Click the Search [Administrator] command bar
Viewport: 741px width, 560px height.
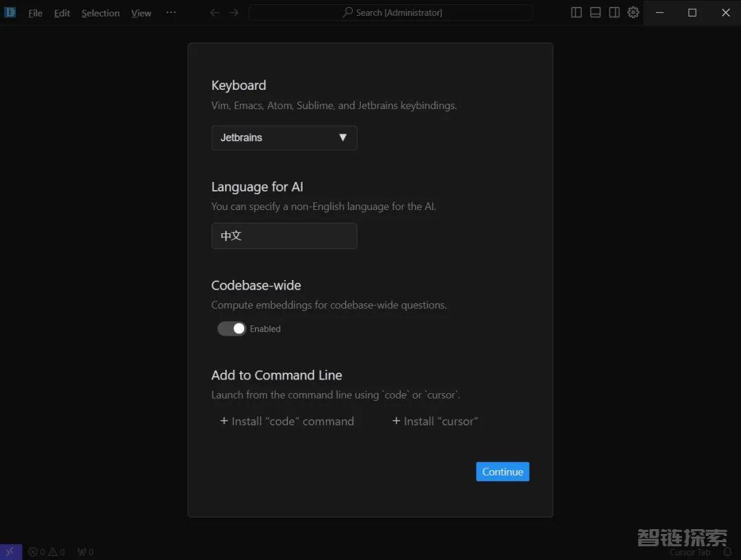point(391,12)
